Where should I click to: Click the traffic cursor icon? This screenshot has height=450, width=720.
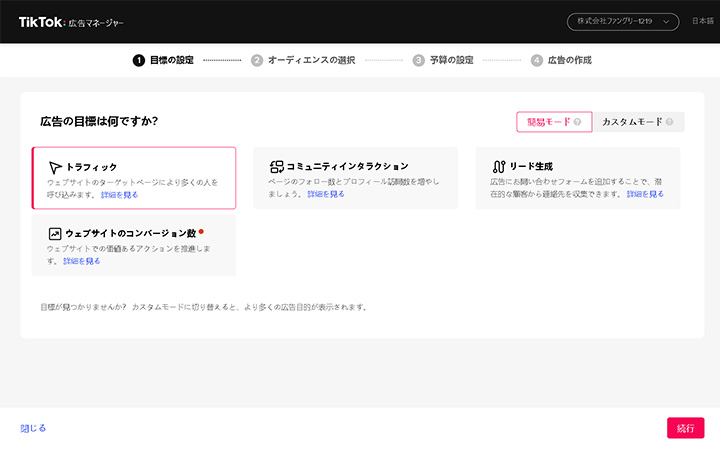click(55, 167)
